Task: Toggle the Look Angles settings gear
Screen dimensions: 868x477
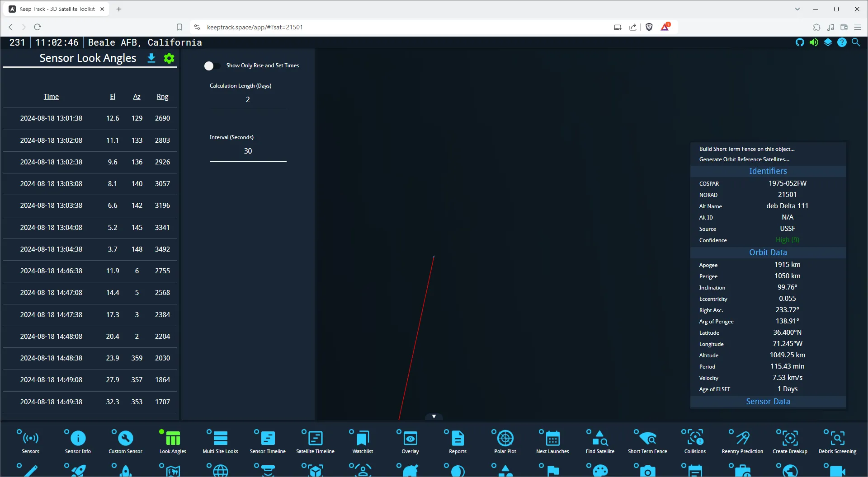Action: tap(169, 58)
